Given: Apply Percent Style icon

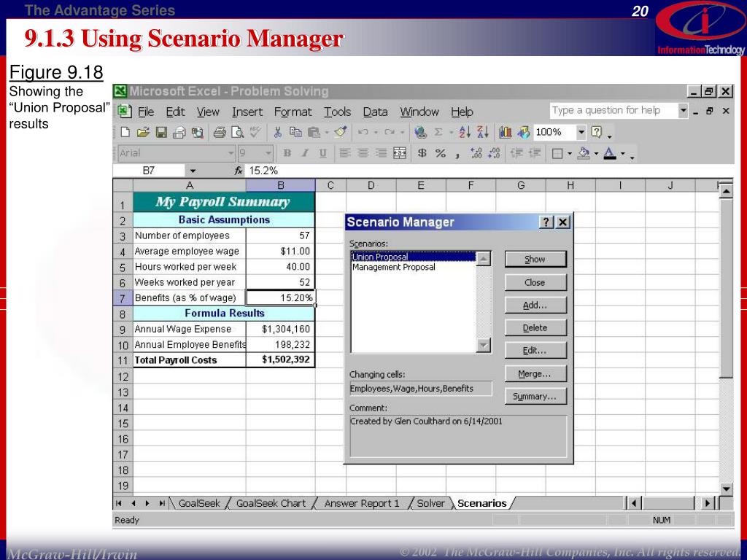Looking at the screenshot, I should 440,153.
